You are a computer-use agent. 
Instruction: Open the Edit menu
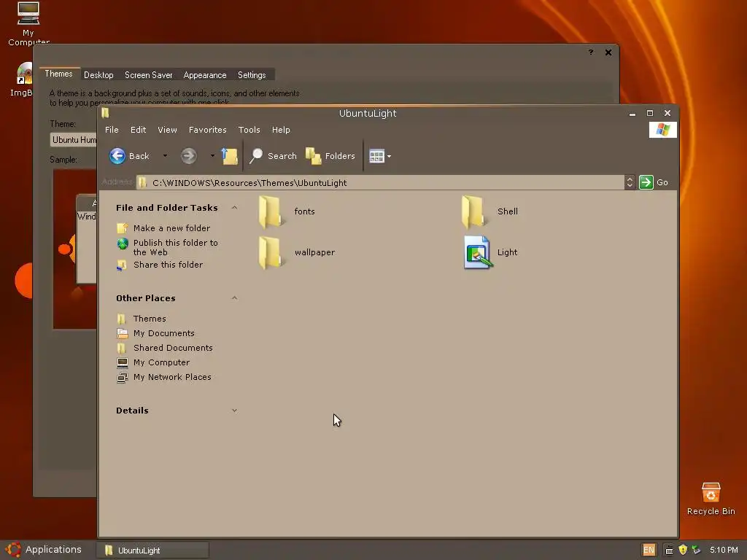138,130
